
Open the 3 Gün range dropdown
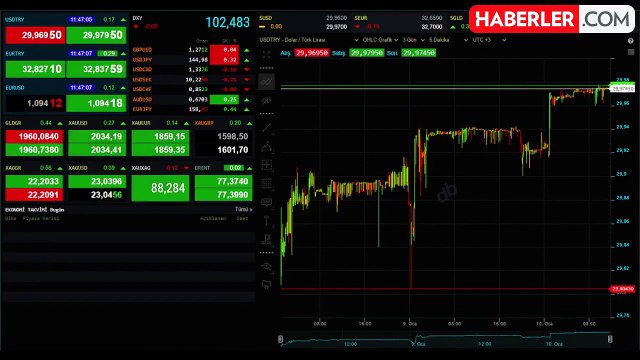click(x=413, y=40)
